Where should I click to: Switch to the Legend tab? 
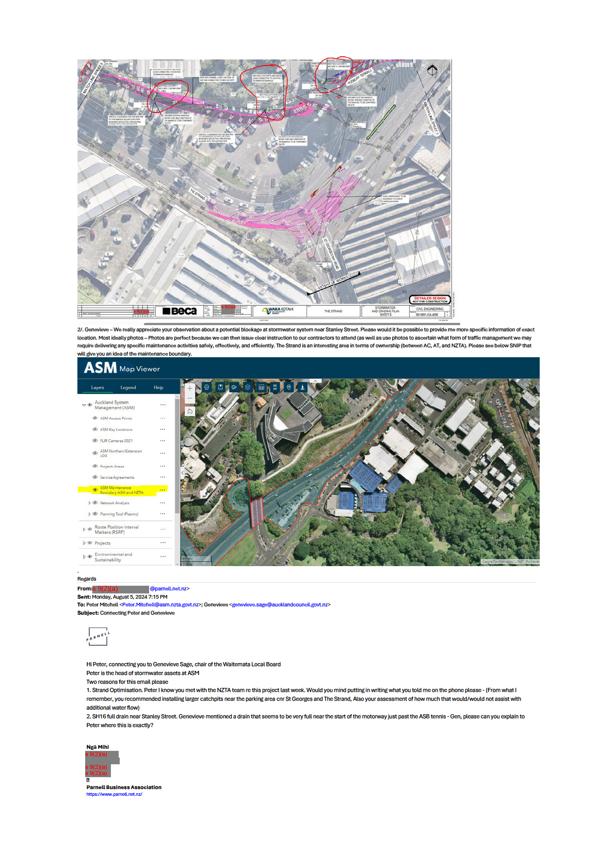point(128,388)
